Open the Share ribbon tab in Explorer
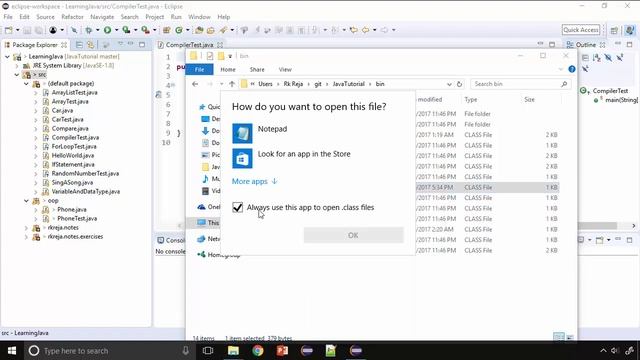Viewport: 640px width, 360px height. 257,69
